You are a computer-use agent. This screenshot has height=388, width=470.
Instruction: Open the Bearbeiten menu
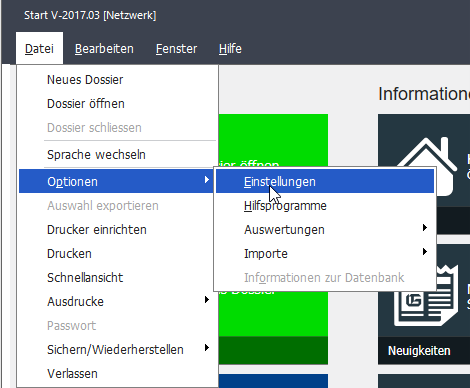coord(104,49)
